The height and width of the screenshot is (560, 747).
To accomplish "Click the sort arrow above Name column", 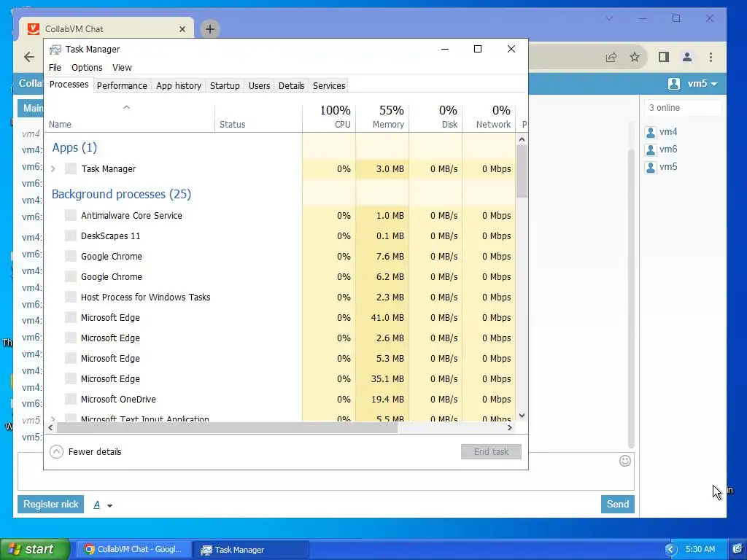I will tap(126, 107).
